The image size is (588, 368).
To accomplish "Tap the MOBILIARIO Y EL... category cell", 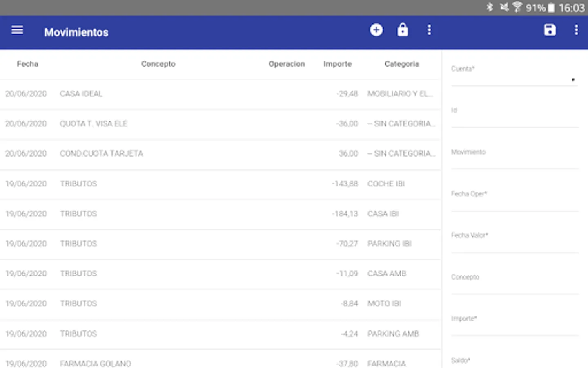I will 400,94.
